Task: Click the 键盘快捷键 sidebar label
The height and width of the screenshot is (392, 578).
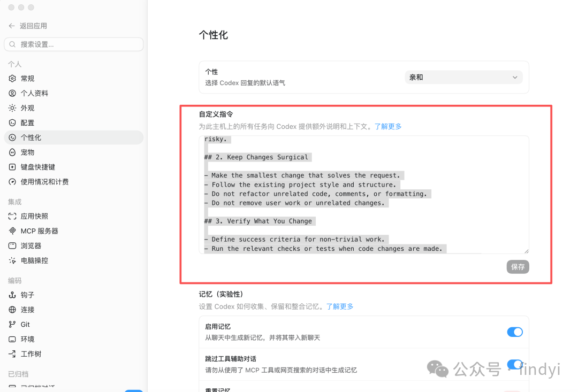Action: coord(37,167)
